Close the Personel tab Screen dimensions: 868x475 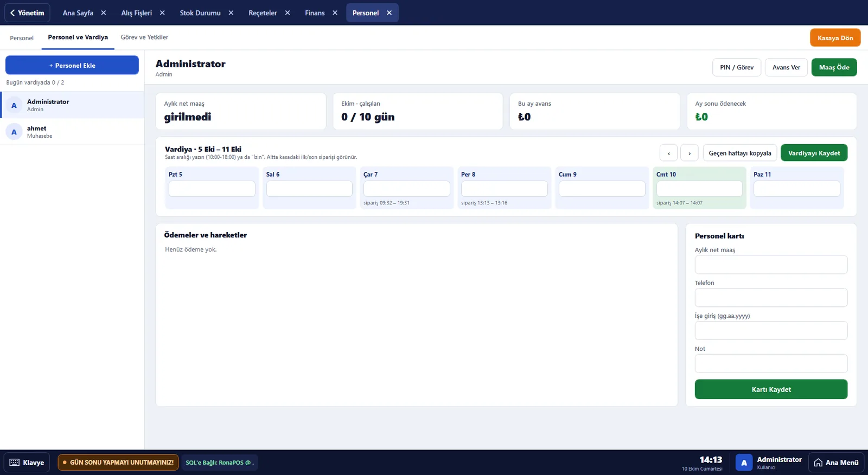[389, 13]
